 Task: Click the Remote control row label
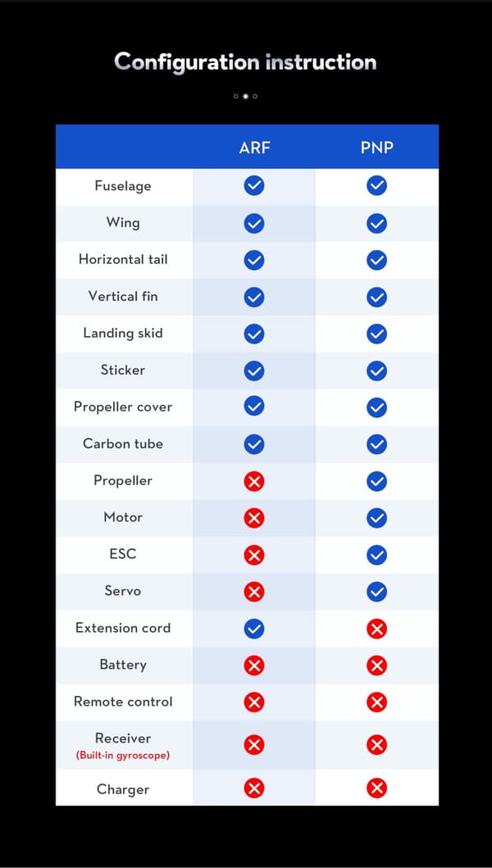tap(123, 702)
